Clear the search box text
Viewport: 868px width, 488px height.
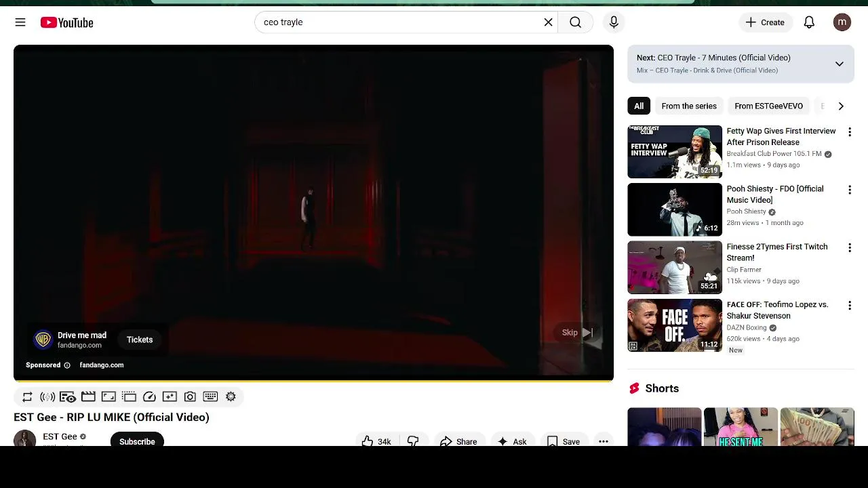pos(548,22)
